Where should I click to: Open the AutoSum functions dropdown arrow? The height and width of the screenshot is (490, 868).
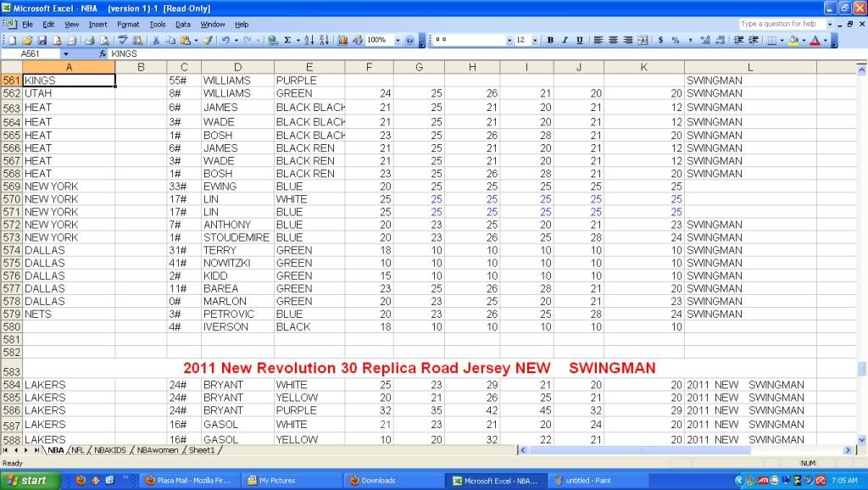pyautogui.click(x=298, y=41)
